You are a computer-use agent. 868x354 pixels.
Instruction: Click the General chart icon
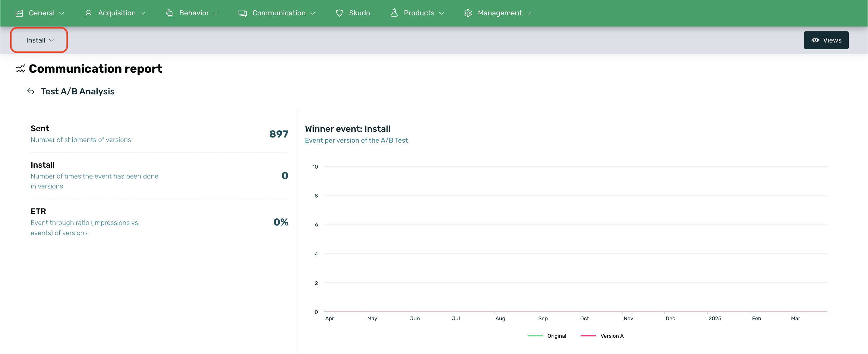pyautogui.click(x=19, y=13)
